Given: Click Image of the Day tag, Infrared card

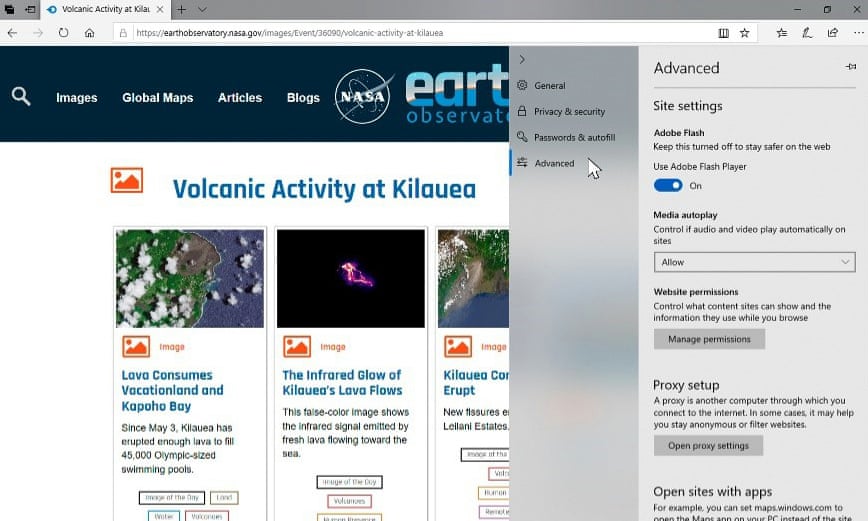Looking at the screenshot, I should (x=349, y=482).
